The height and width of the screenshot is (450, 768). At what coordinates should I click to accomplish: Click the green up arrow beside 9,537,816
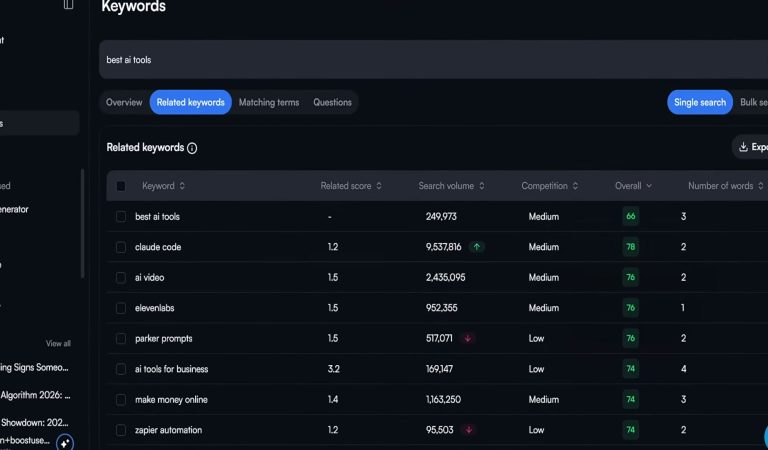pyautogui.click(x=477, y=247)
